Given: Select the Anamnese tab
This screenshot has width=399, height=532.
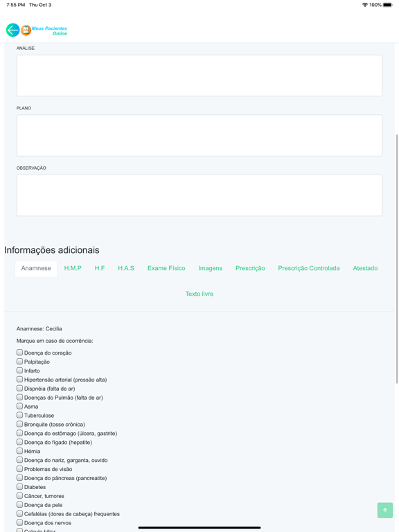Looking at the screenshot, I should (36, 268).
